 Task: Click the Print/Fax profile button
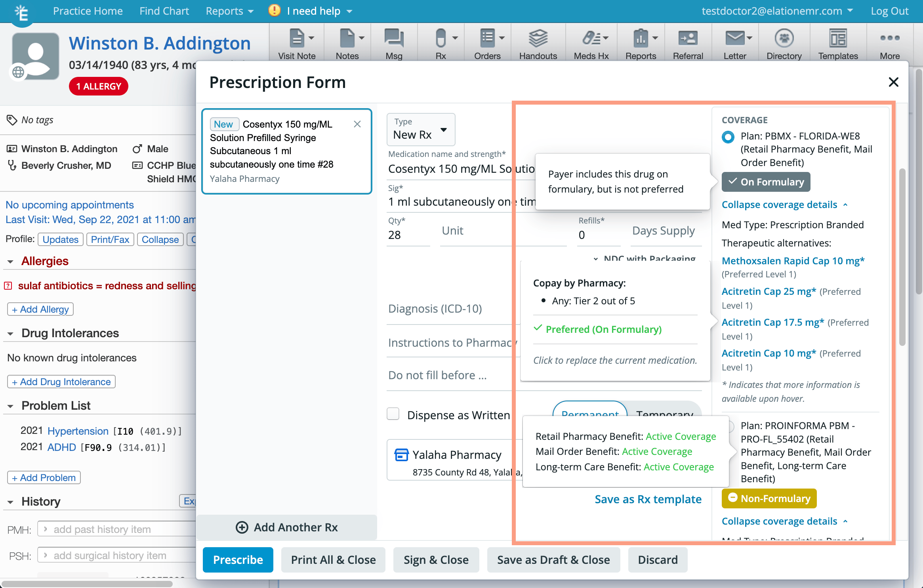click(110, 239)
